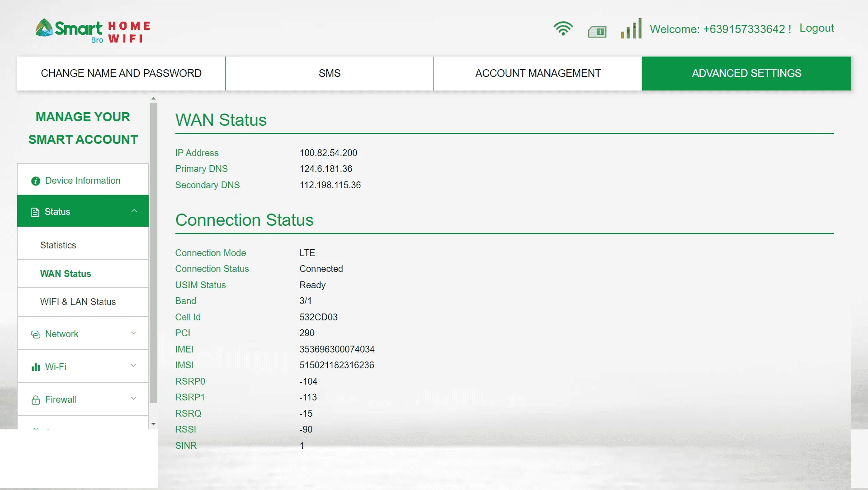Open the Wi-Fi menu item
868x490 pixels.
click(83, 366)
